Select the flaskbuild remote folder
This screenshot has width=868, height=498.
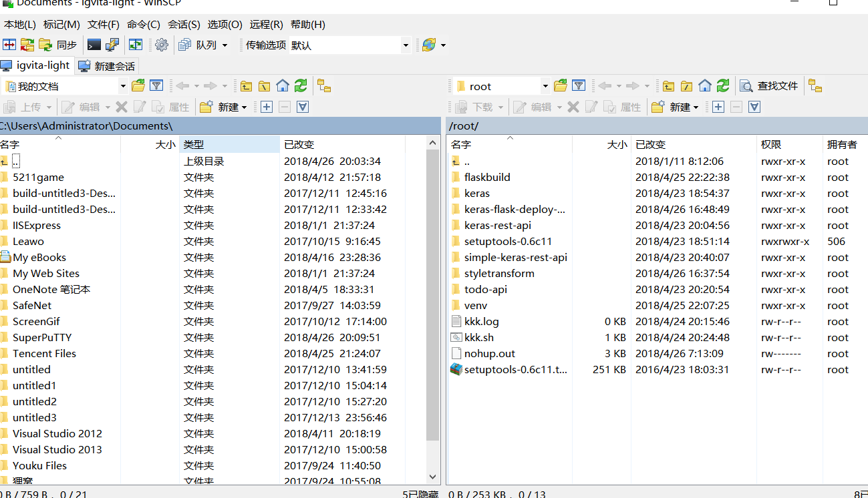pyautogui.click(x=487, y=178)
